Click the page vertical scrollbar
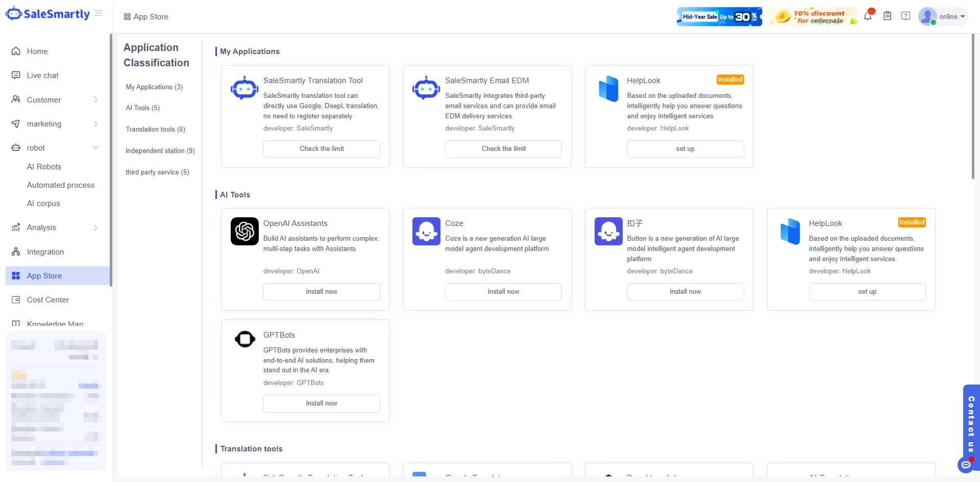Image resolution: width=980 pixels, height=482 pixels. (x=973, y=107)
